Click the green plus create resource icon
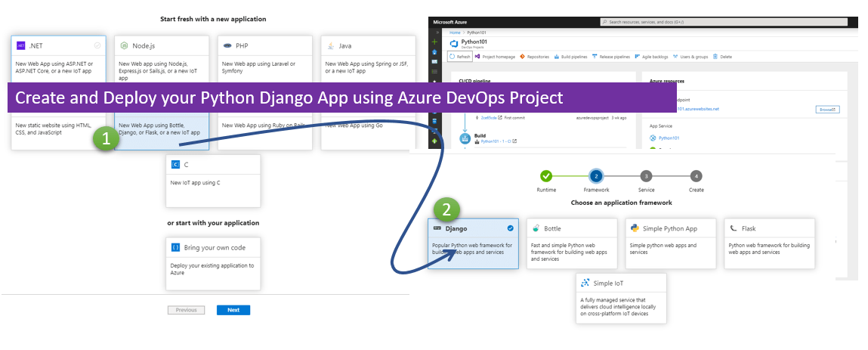 434,42
